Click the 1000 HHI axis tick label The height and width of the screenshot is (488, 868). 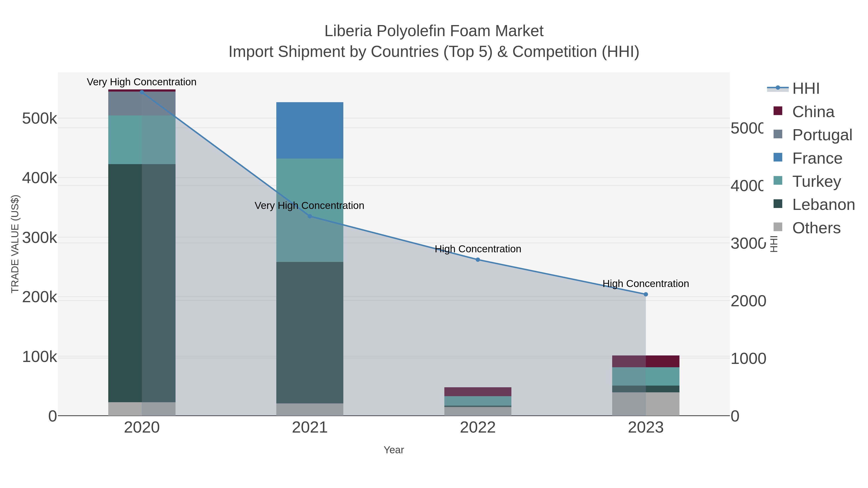click(748, 359)
